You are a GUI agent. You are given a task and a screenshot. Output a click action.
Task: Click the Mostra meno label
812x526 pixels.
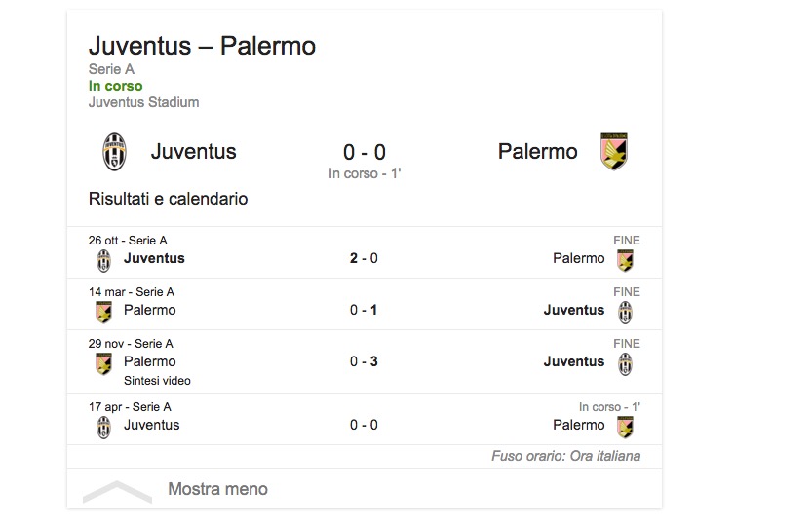(217, 489)
